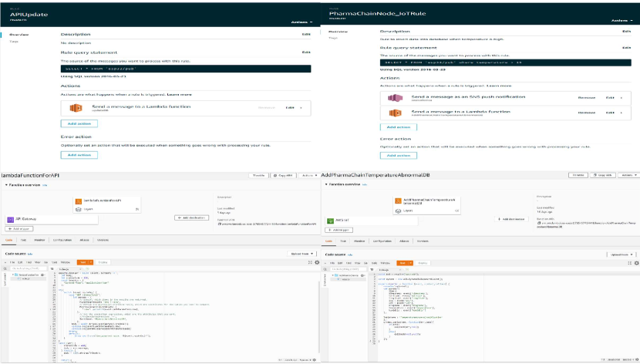Click Add trigger in lambdaFunctionForAPI

(x=19, y=229)
